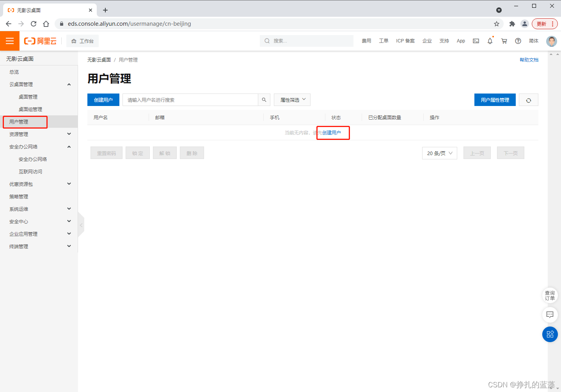Open notifications with the bell icon
561x392 pixels.
tap(490, 41)
